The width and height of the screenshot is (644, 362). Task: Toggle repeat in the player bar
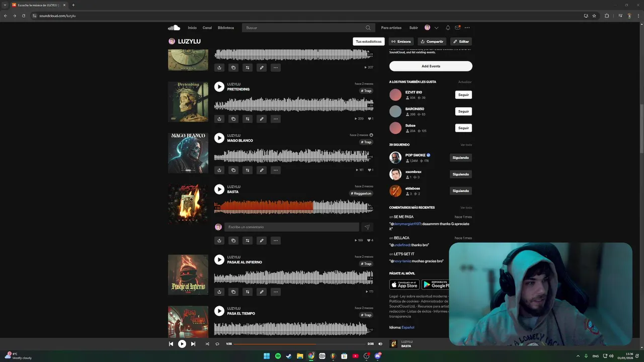click(217, 344)
